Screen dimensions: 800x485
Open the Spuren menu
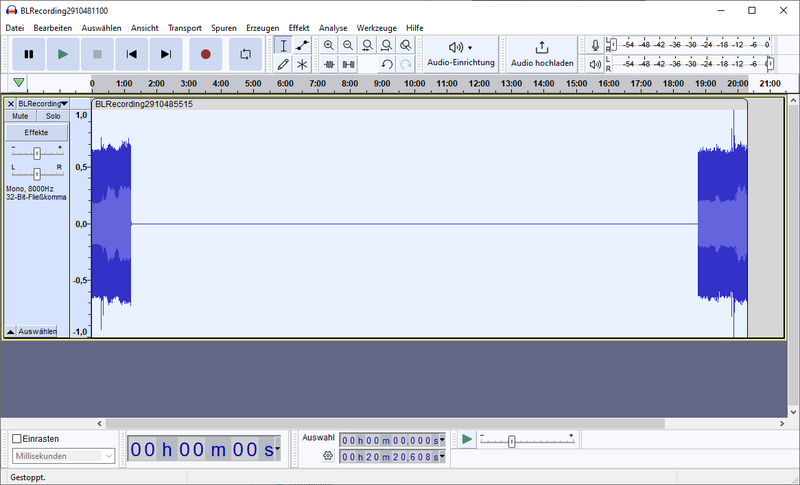point(223,28)
